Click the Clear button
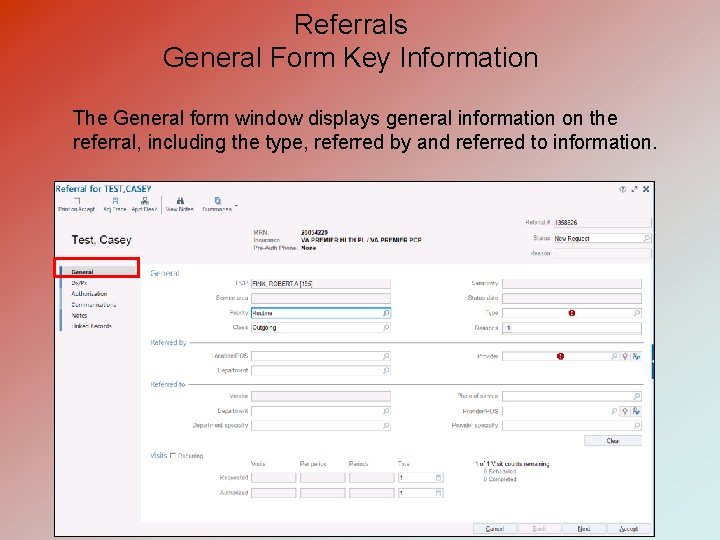The width and height of the screenshot is (720, 540). tap(613, 441)
